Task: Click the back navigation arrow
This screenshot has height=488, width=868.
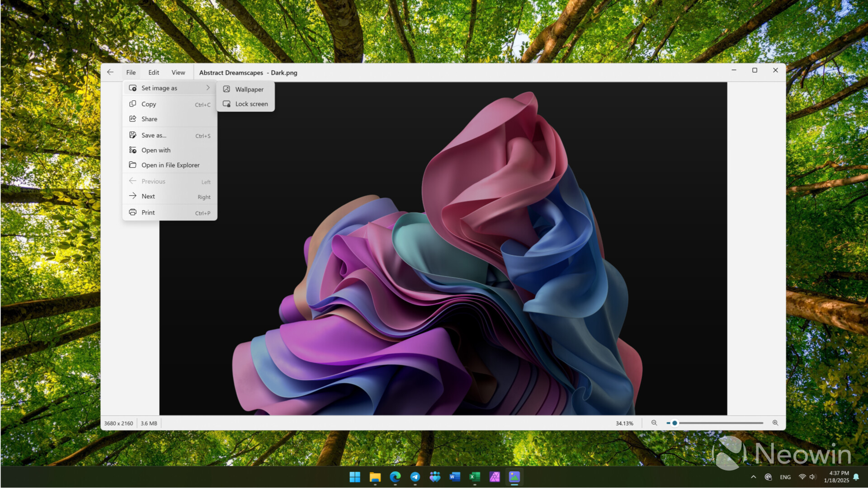Action: (x=110, y=72)
